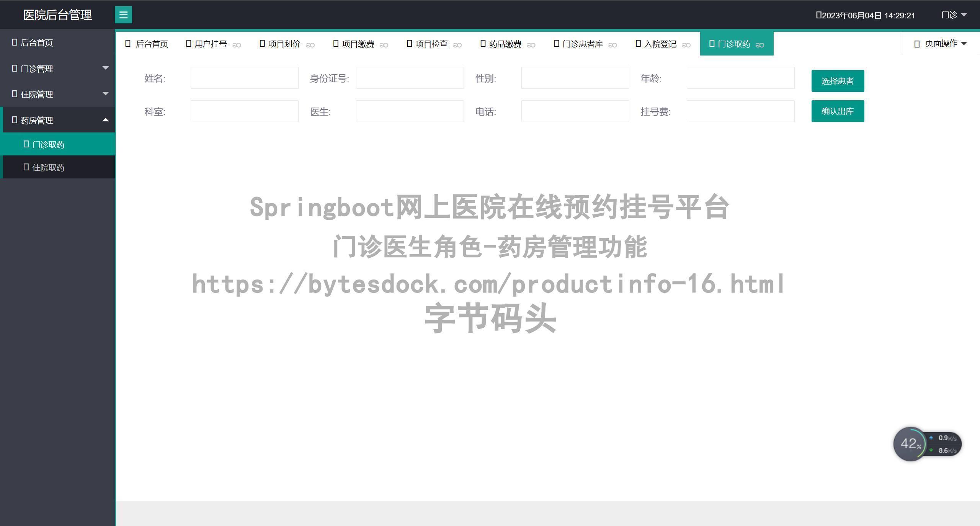
Task: Switch to the 后台首页 tab
Action: click(x=147, y=44)
